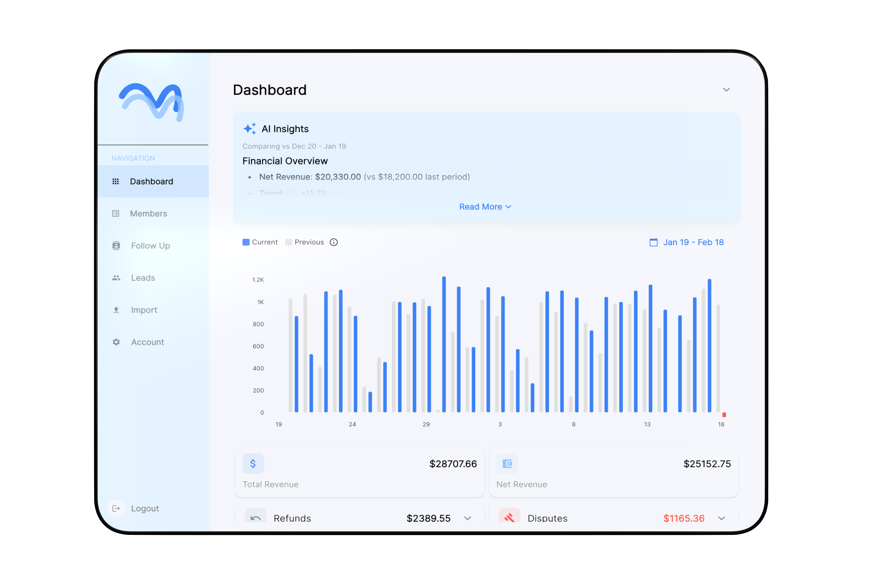Viewport: 870px width, 588px height.
Task: Click the $25152.75 net revenue value
Action: pos(707,464)
